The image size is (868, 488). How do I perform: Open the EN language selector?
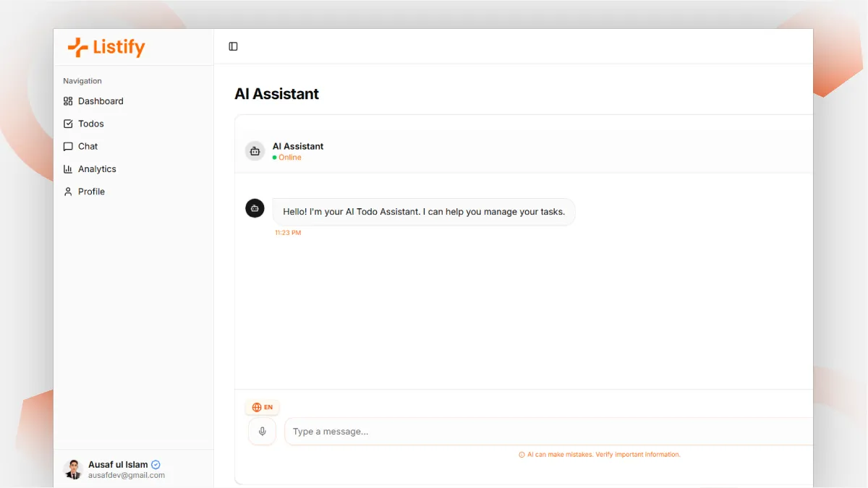(x=262, y=407)
